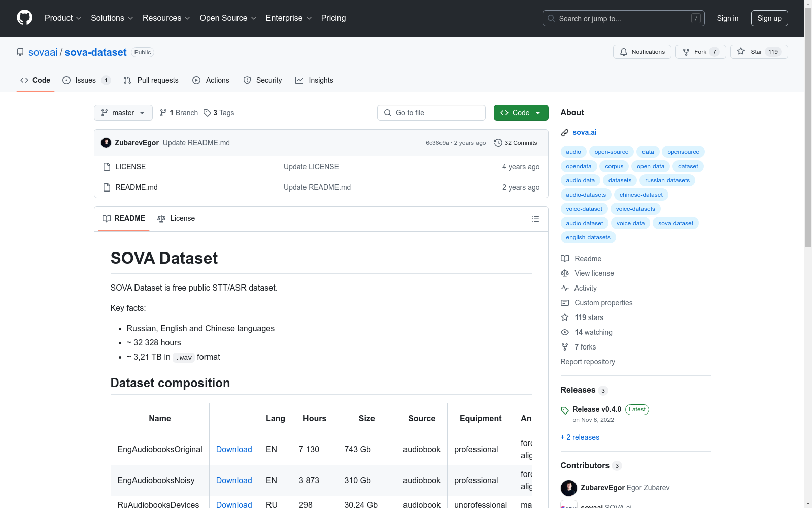812x508 pixels.
Task: Click the note icon beside Custom properties
Action: tap(565, 303)
